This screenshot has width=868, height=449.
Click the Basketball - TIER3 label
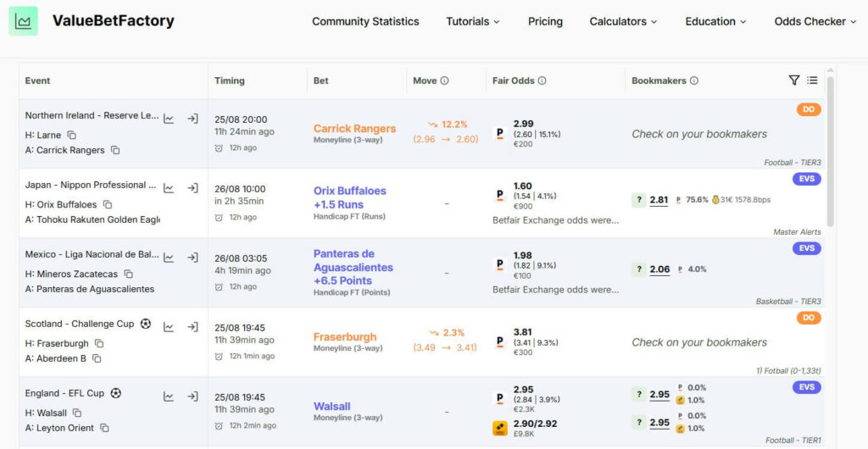pos(788,302)
